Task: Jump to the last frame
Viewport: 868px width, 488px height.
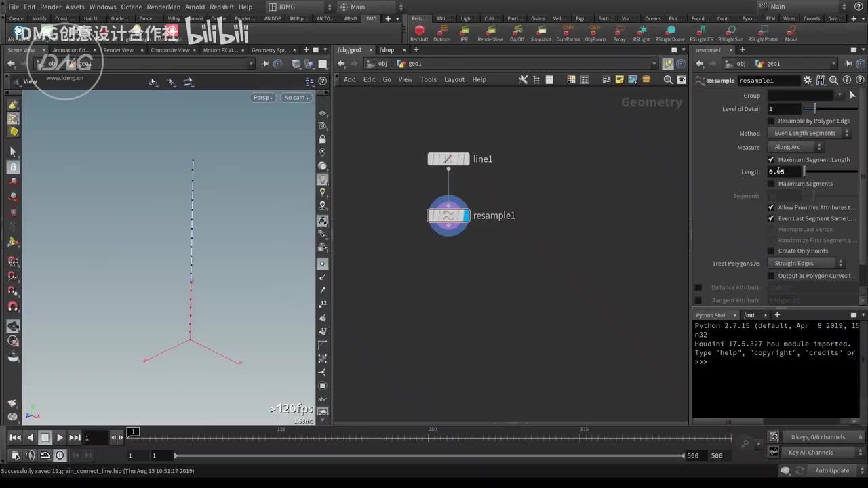Action: (x=75, y=438)
